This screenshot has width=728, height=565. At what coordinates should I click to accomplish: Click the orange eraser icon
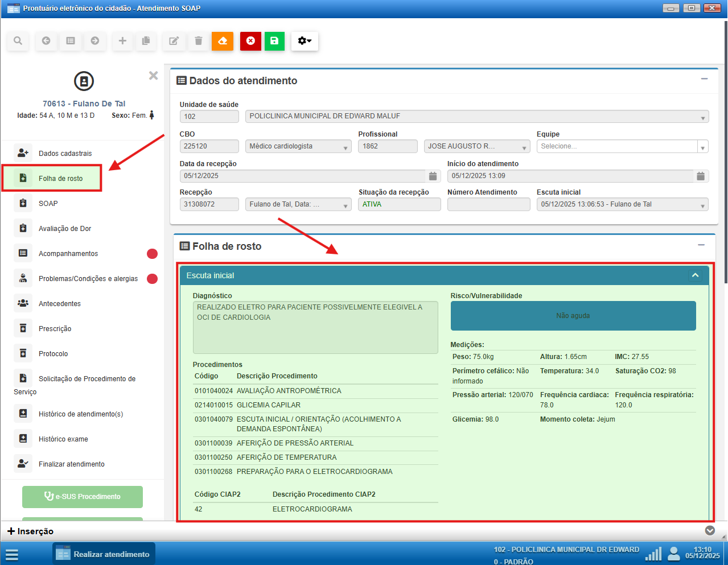pos(223,41)
